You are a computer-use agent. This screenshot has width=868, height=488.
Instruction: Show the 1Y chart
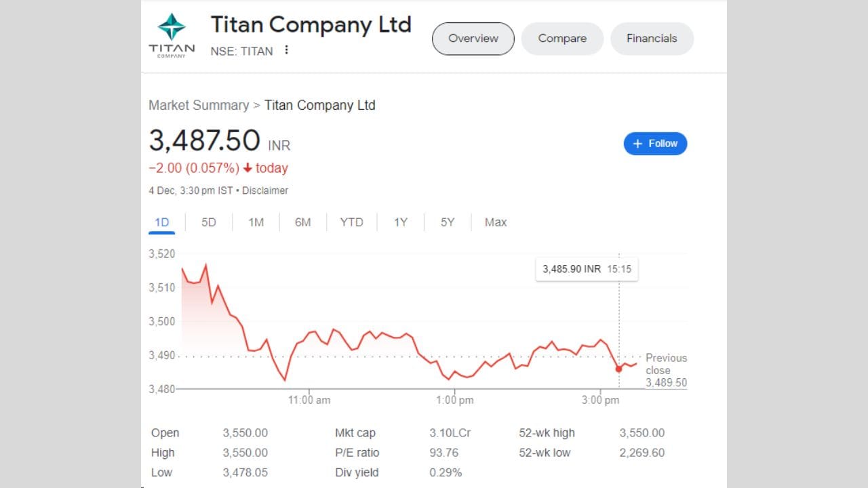coord(400,222)
